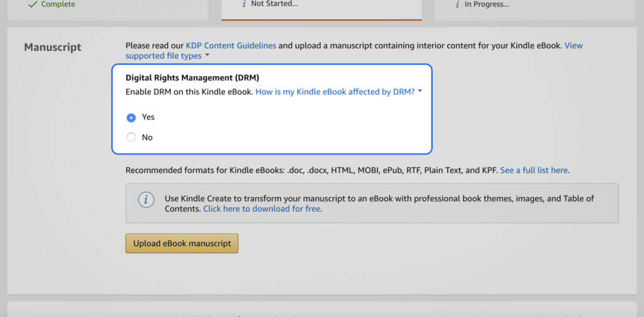Click the info icon in In Progress tab
This screenshot has width=644, height=317.
[x=458, y=5]
